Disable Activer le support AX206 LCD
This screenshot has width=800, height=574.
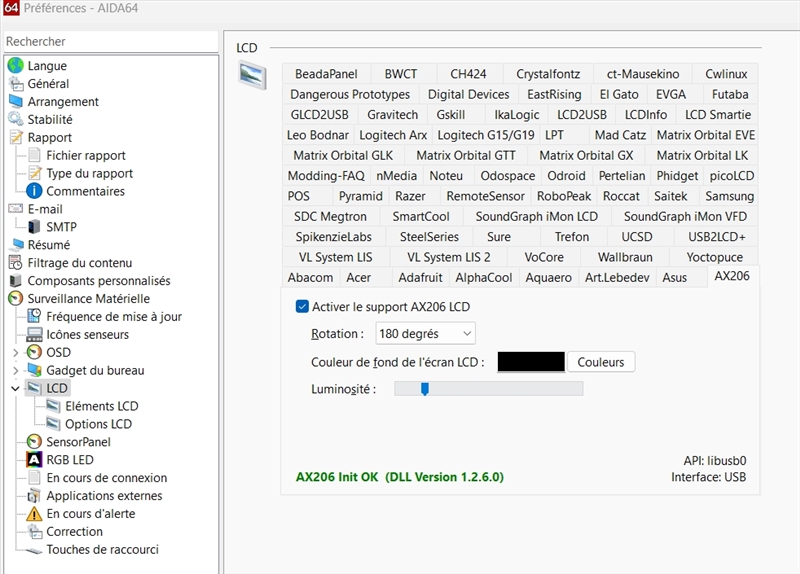coord(303,307)
